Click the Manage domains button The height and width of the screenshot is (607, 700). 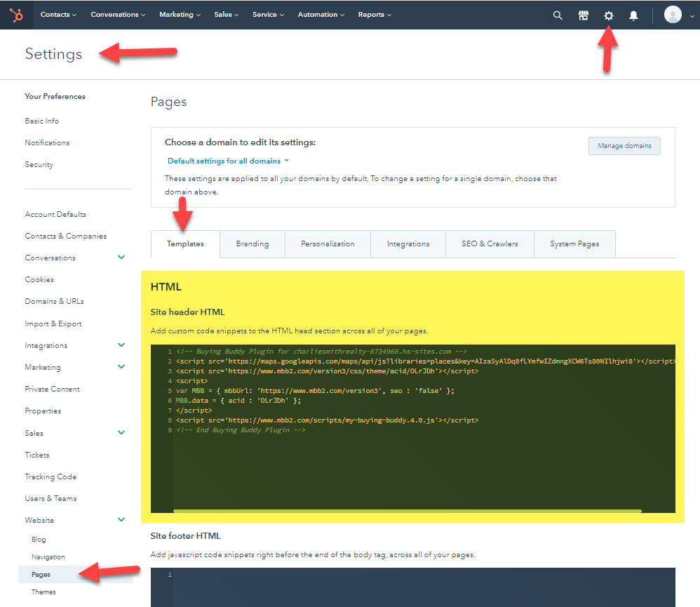pyautogui.click(x=624, y=145)
